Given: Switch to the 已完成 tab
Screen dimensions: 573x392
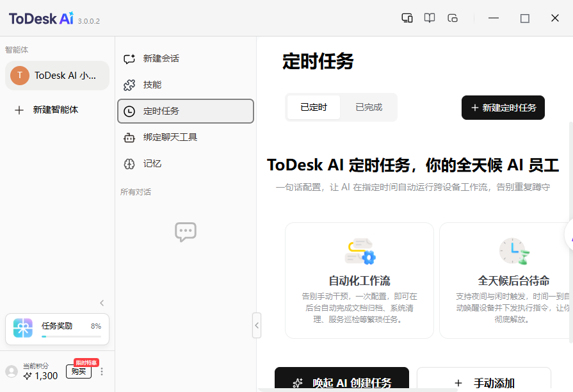Looking at the screenshot, I should (369, 107).
